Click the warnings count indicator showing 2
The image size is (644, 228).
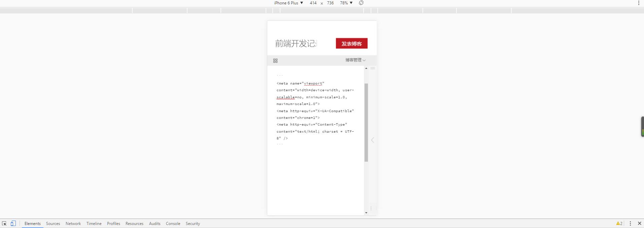coord(619,223)
